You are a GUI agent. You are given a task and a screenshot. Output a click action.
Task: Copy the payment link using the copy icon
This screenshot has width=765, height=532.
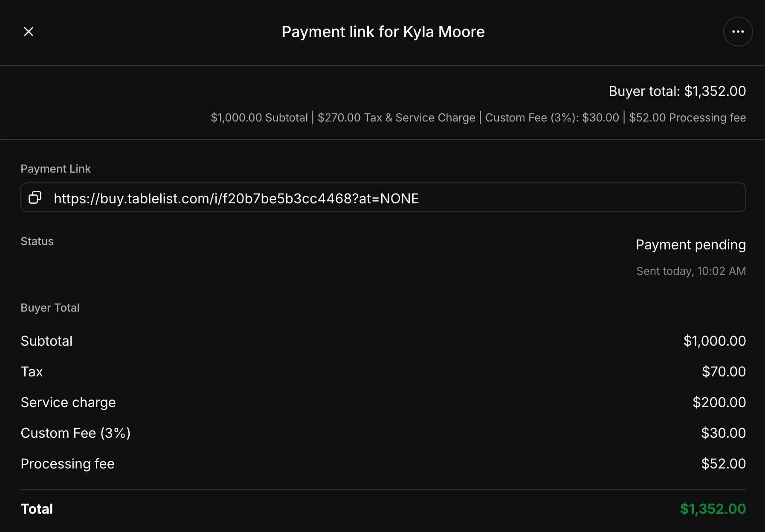pyautogui.click(x=35, y=198)
